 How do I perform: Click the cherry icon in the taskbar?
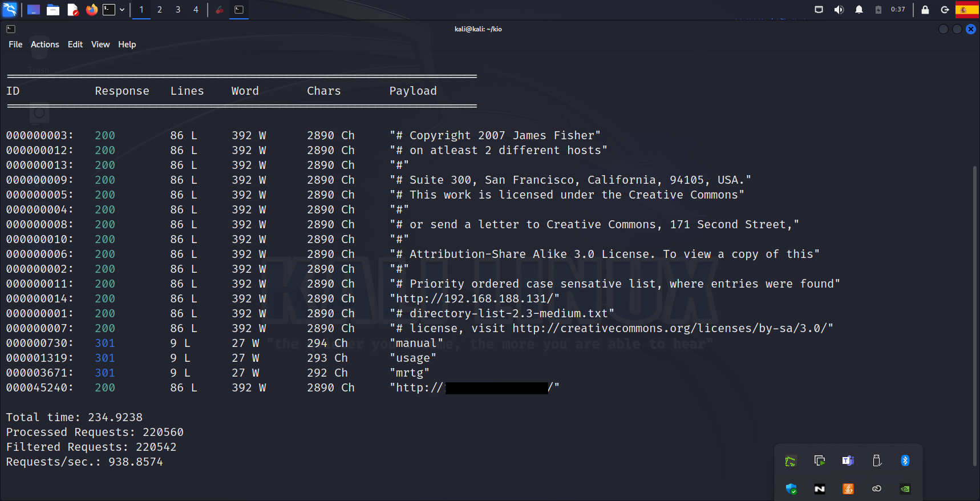click(220, 10)
